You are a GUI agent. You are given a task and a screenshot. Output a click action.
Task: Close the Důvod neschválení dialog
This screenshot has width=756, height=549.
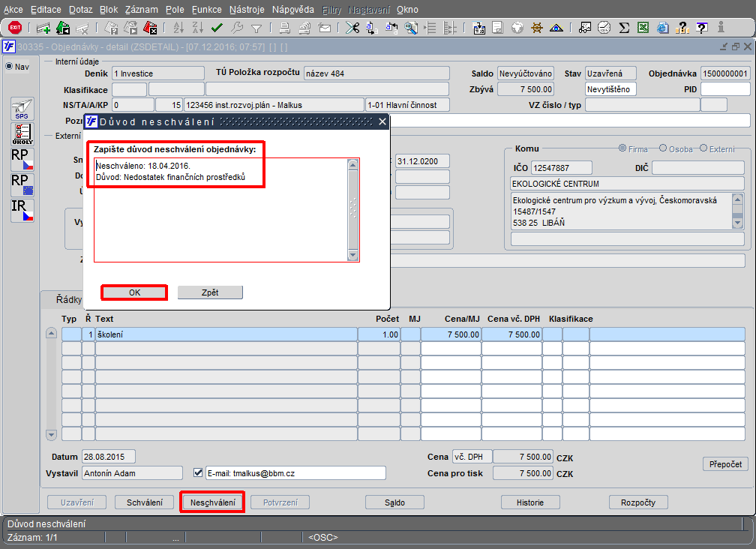[x=382, y=121]
